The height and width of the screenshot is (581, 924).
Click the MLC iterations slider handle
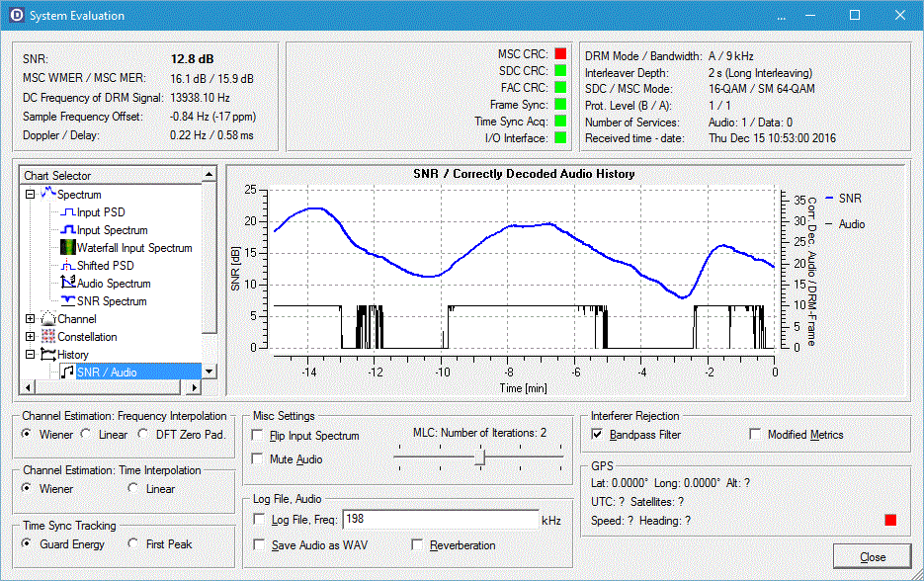479,457
